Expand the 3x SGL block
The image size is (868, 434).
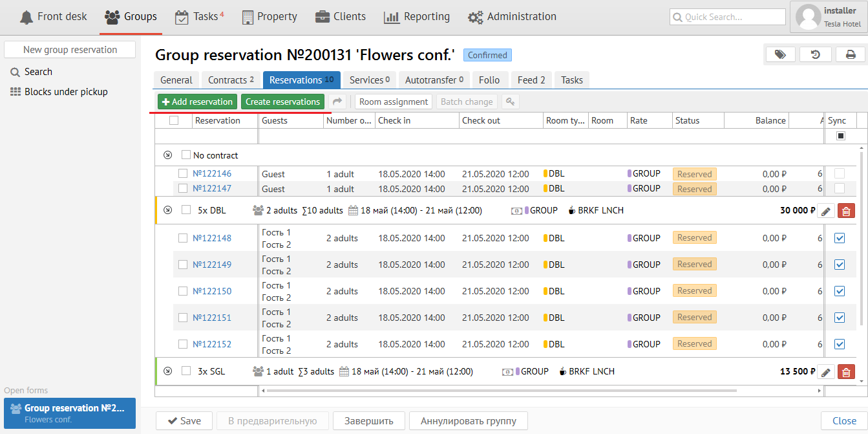(168, 371)
